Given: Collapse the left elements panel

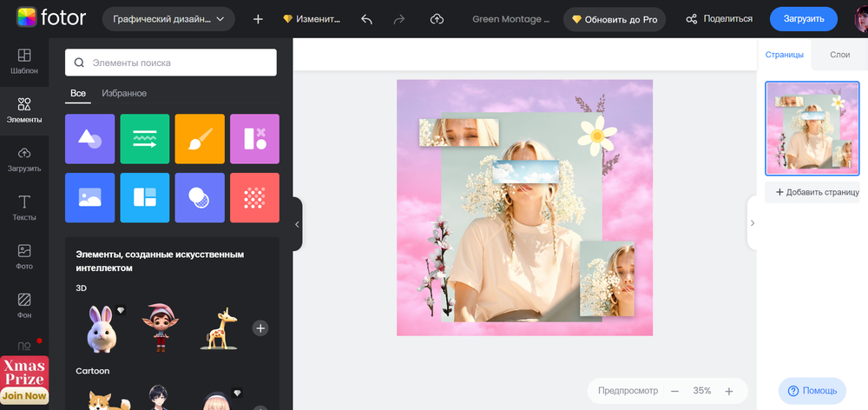Looking at the screenshot, I should pos(297,224).
